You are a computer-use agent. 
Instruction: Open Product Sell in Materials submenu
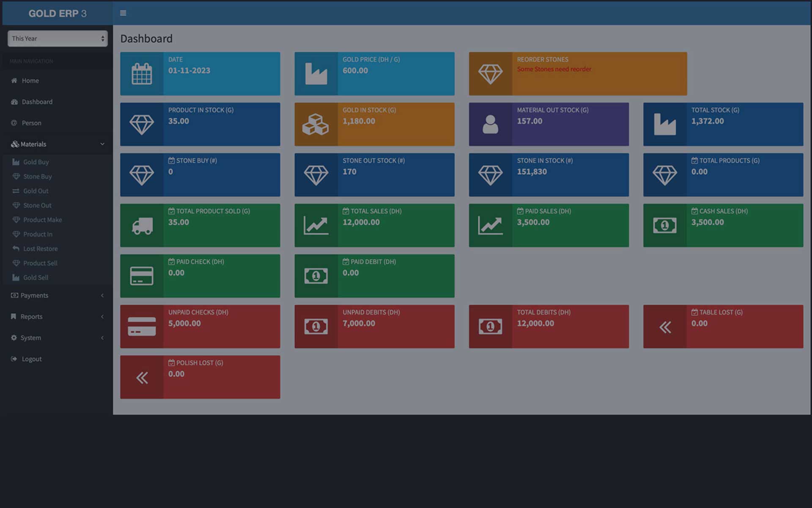(x=40, y=263)
